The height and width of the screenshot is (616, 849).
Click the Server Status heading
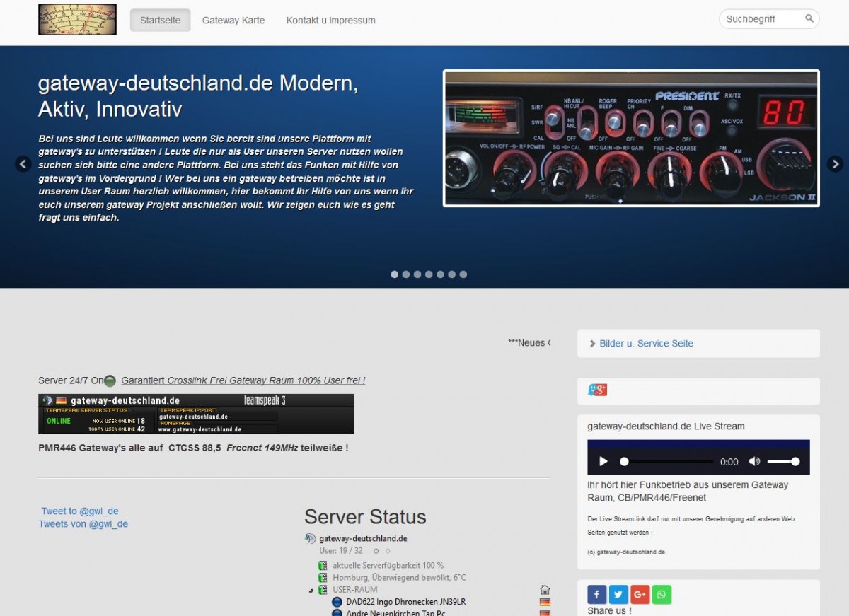click(x=365, y=517)
